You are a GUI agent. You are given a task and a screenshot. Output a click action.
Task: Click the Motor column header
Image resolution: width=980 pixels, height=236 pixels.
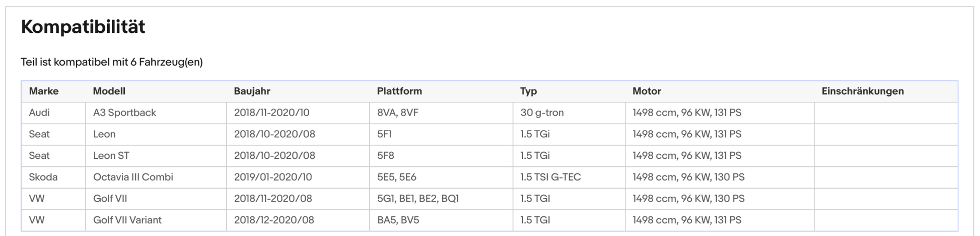point(647,91)
